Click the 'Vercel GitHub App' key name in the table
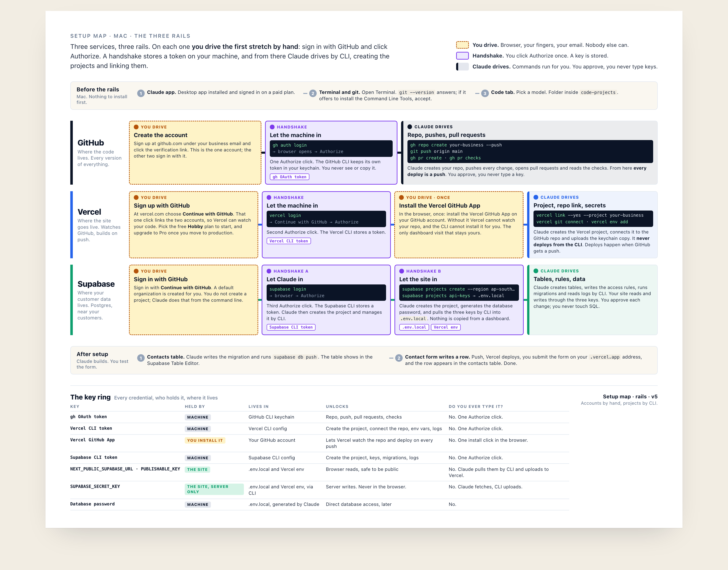Screen dimensions: 728x570 click(x=93, y=440)
